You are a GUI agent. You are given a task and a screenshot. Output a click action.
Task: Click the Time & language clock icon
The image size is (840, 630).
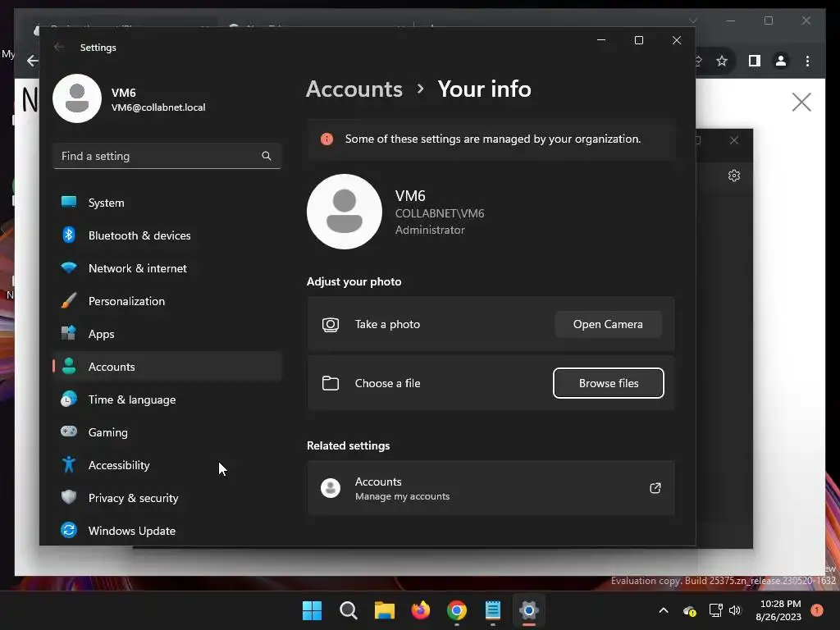(x=69, y=399)
